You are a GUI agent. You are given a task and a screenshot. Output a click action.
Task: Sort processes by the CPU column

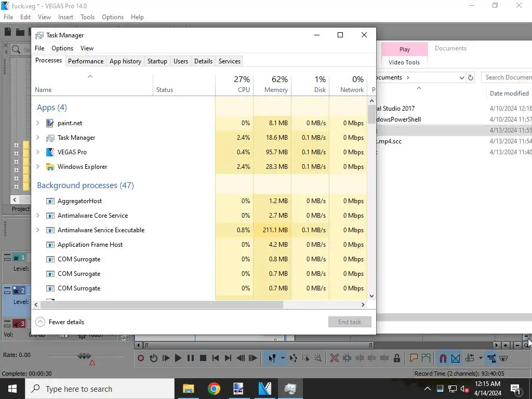(x=234, y=84)
